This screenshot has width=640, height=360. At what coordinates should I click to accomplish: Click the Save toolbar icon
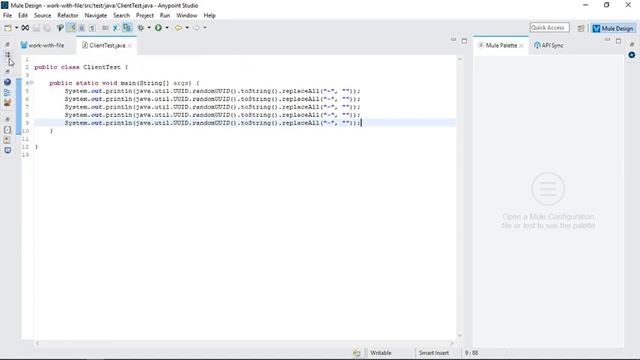[36, 28]
